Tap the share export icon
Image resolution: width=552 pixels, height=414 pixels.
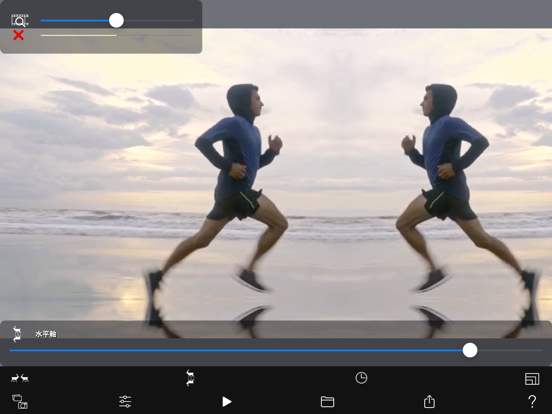429,401
